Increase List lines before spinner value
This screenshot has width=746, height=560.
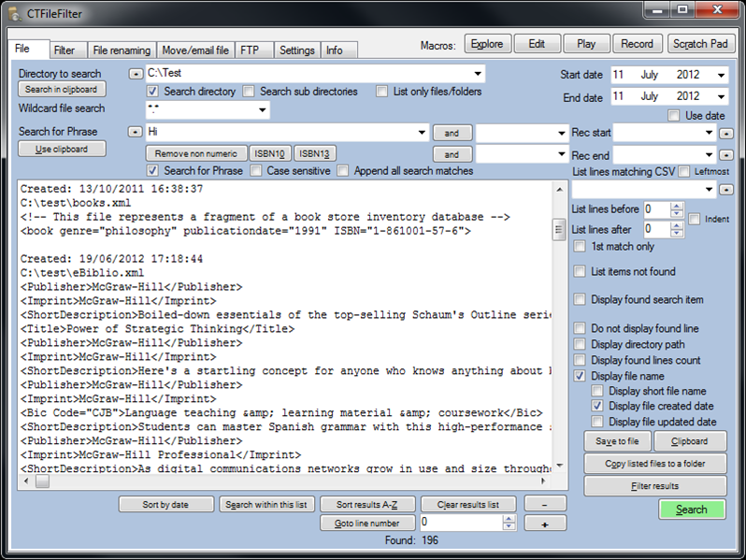(677, 206)
